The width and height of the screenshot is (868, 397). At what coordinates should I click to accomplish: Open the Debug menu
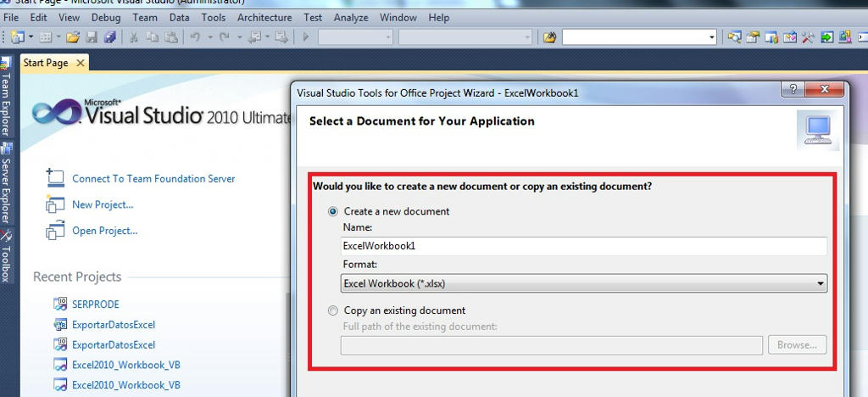(106, 18)
